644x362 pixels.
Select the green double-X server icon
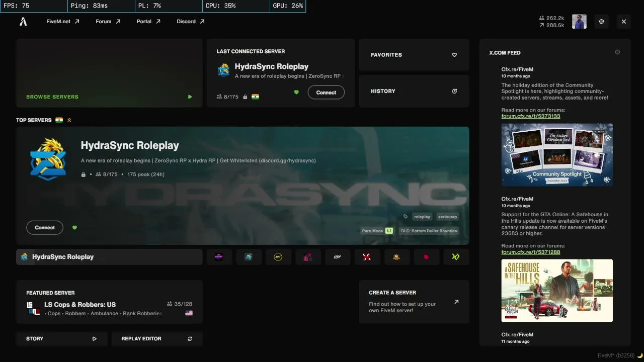click(x=456, y=257)
